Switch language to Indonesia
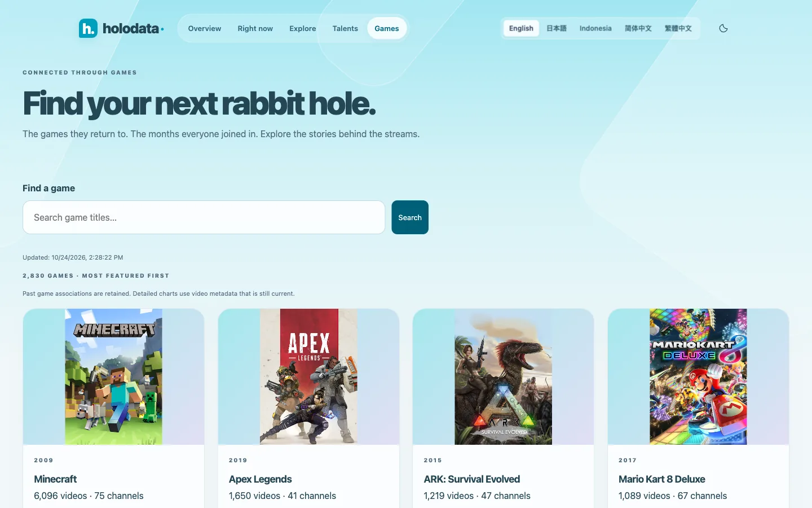The height and width of the screenshot is (508, 812). [x=595, y=28]
